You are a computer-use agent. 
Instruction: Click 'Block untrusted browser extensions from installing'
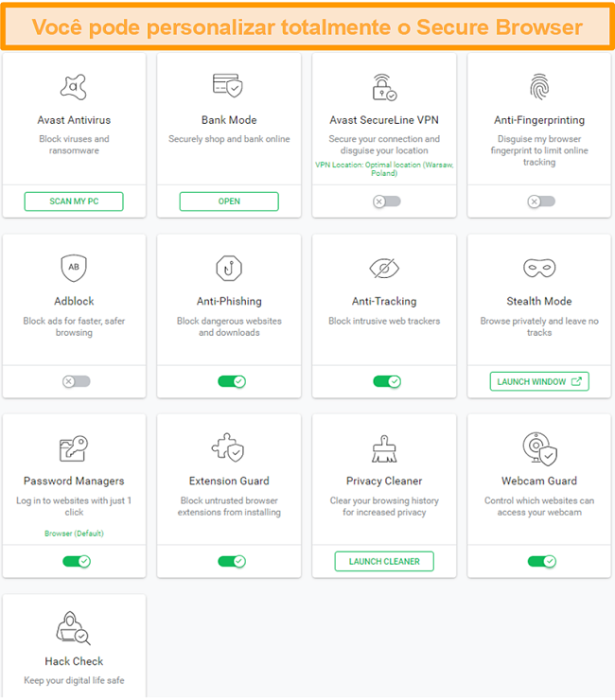point(229,507)
